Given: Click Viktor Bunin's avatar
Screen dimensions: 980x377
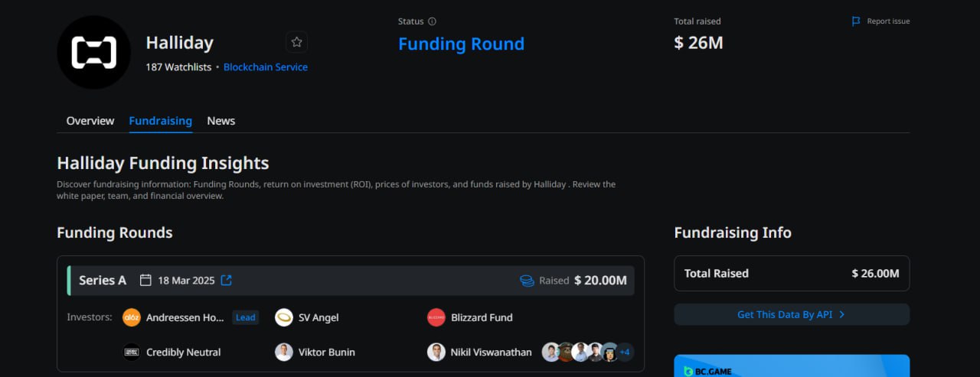Looking at the screenshot, I should [x=284, y=353].
